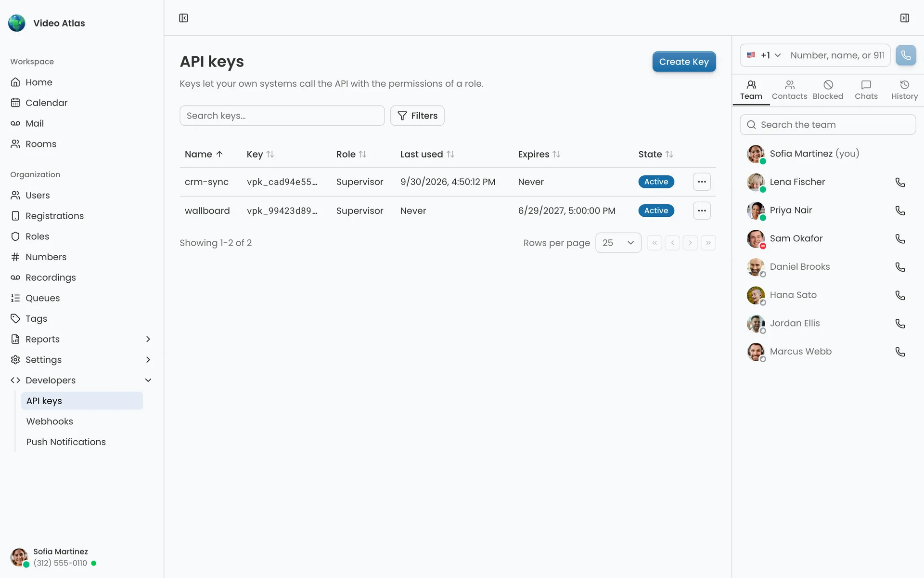Open the Filters button
The width and height of the screenshot is (924, 578).
pos(417,116)
